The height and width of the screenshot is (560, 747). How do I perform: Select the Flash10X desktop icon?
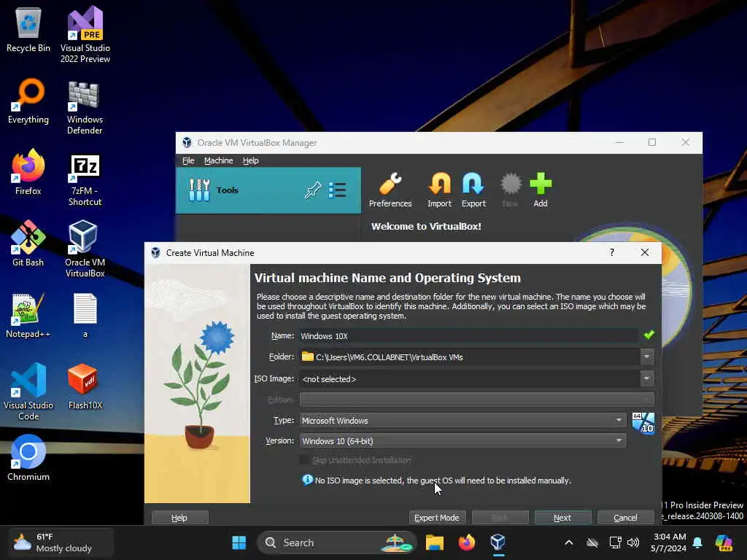(x=85, y=386)
